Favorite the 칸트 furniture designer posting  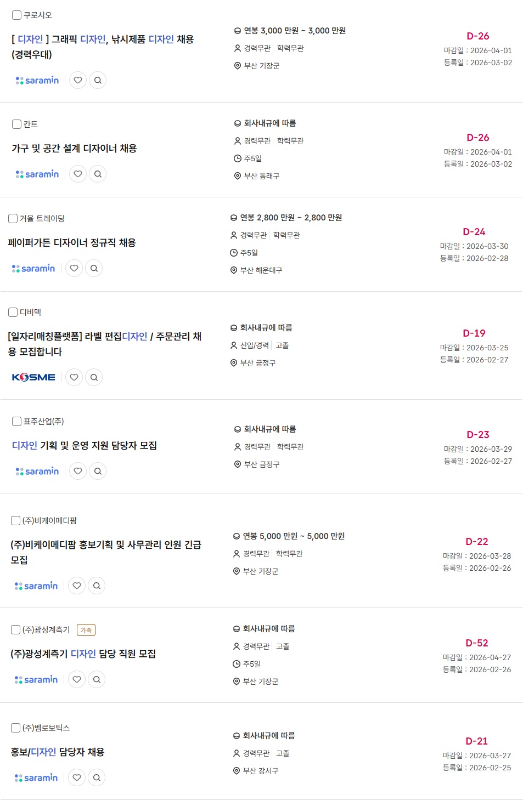(x=78, y=174)
